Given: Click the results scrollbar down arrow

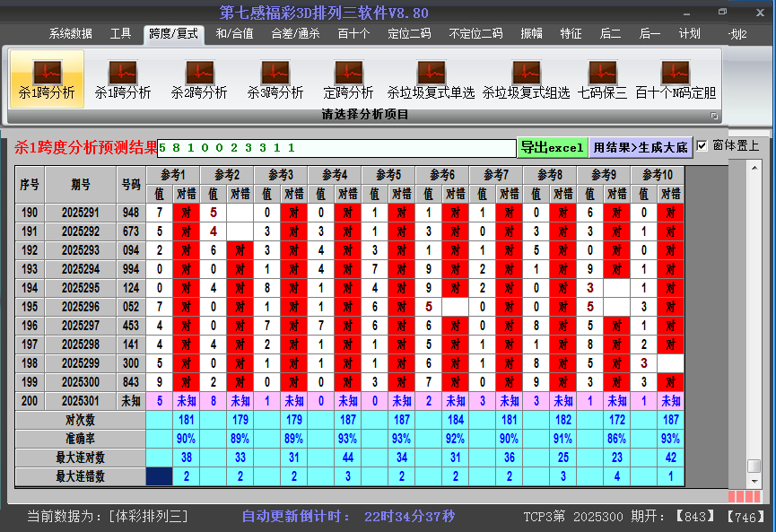Looking at the screenshot, I should point(754,481).
